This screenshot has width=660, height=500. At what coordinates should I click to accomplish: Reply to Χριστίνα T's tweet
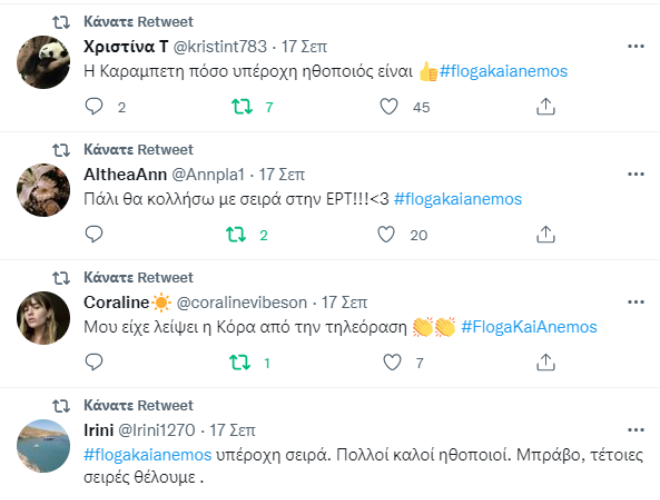(x=95, y=106)
